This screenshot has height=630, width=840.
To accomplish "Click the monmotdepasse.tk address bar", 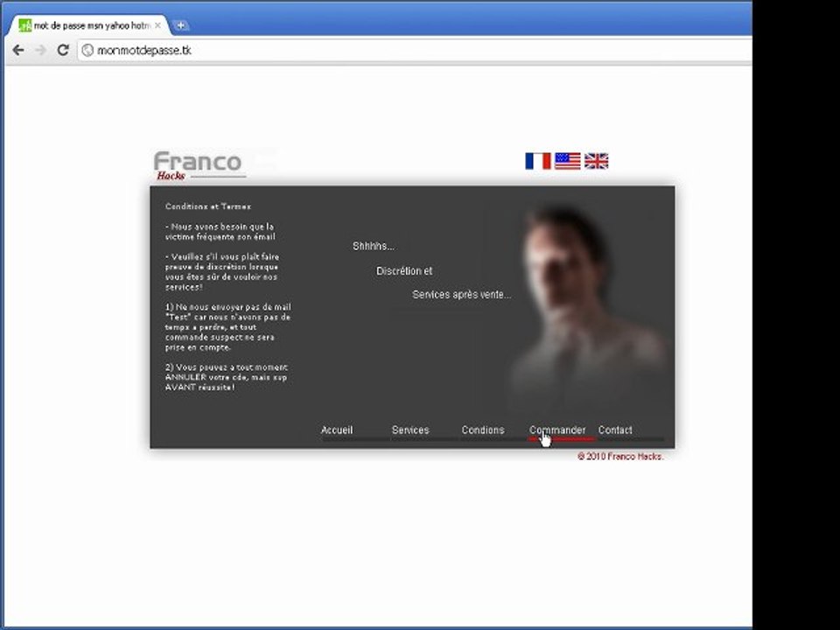I will coord(415,51).
